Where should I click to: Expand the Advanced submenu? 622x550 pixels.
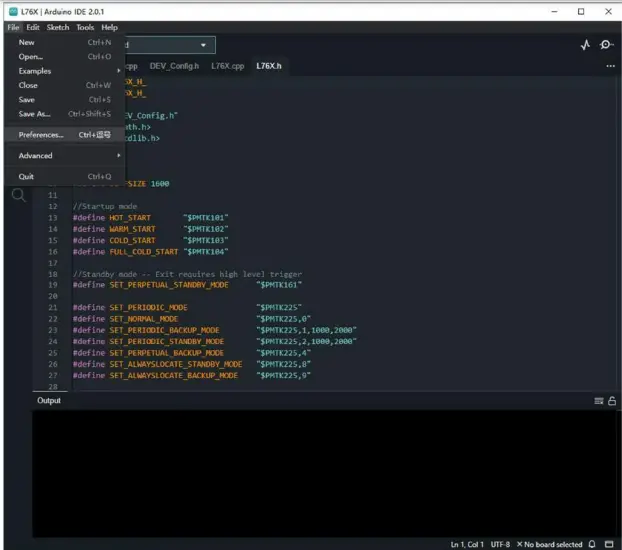click(x=36, y=155)
